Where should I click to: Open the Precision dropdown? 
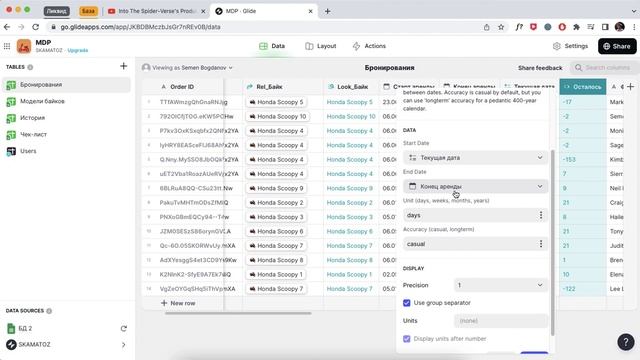tap(501, 285)
